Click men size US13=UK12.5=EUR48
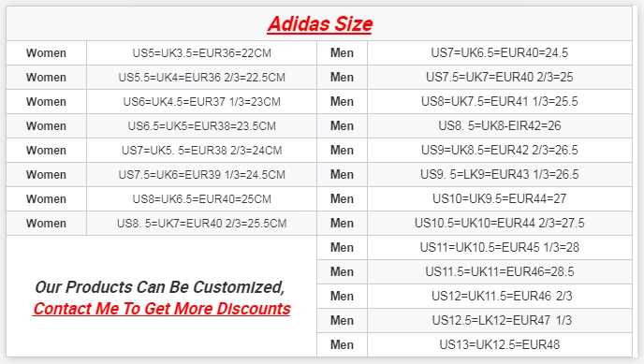The image size is (644, 364). pos(500,344)
